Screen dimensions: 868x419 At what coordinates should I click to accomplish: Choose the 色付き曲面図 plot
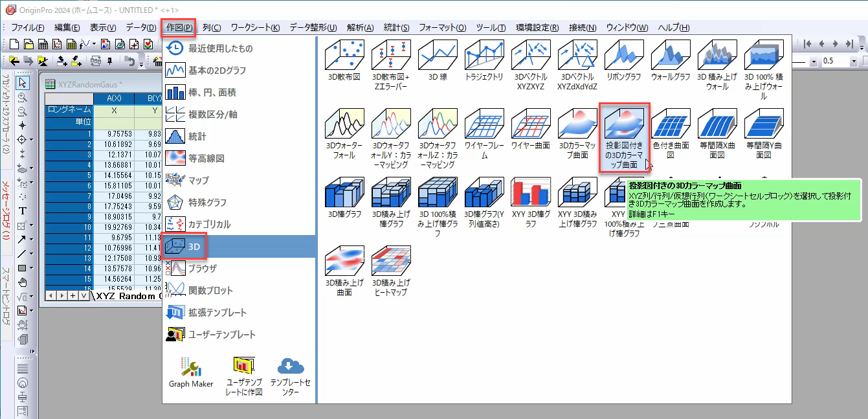coord(671,134)
